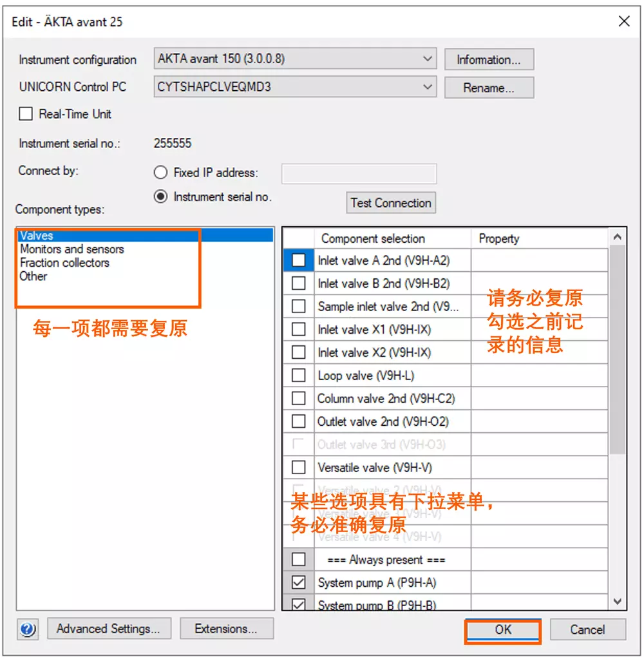Choose Other in component types list

click(x=33, y=276)
